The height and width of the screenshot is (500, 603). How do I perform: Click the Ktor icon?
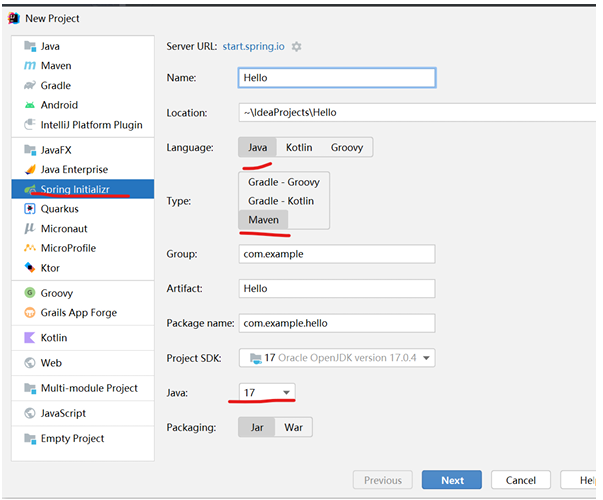30,268
